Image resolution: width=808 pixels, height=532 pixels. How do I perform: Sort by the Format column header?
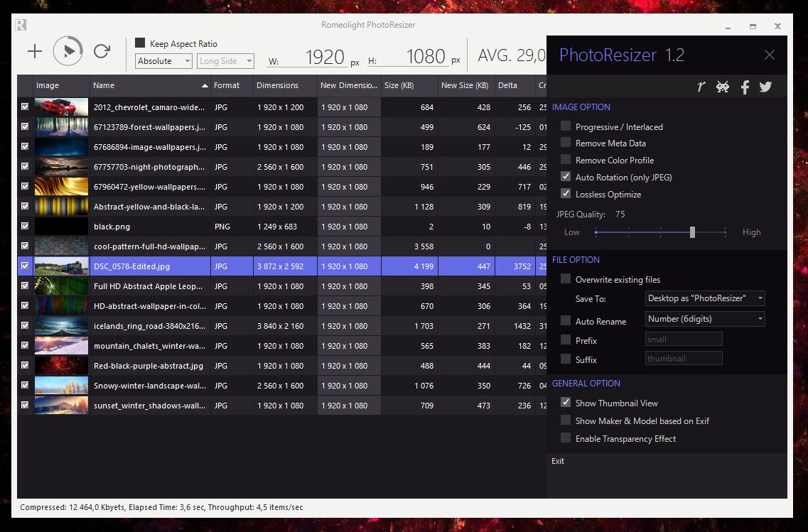coord(232,85)
